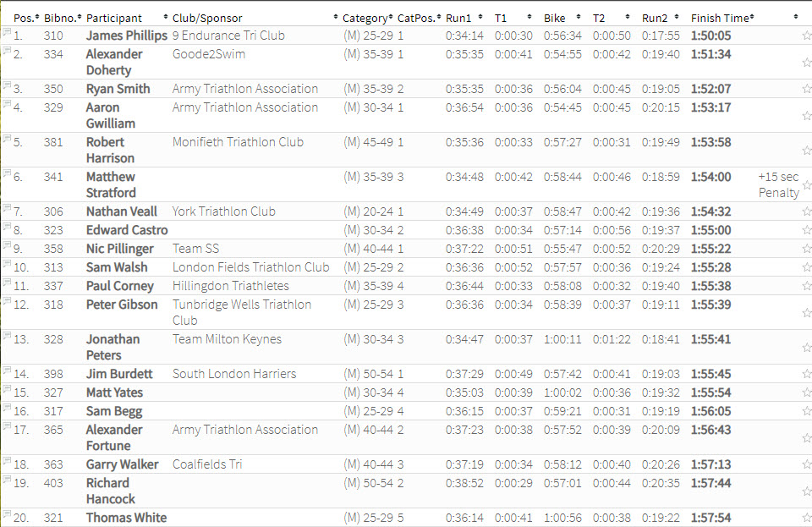Viewport: 812px width, 527px height.
Task: Click the note icon in Sam Walsh's row
Action: [x=7, y=264]
